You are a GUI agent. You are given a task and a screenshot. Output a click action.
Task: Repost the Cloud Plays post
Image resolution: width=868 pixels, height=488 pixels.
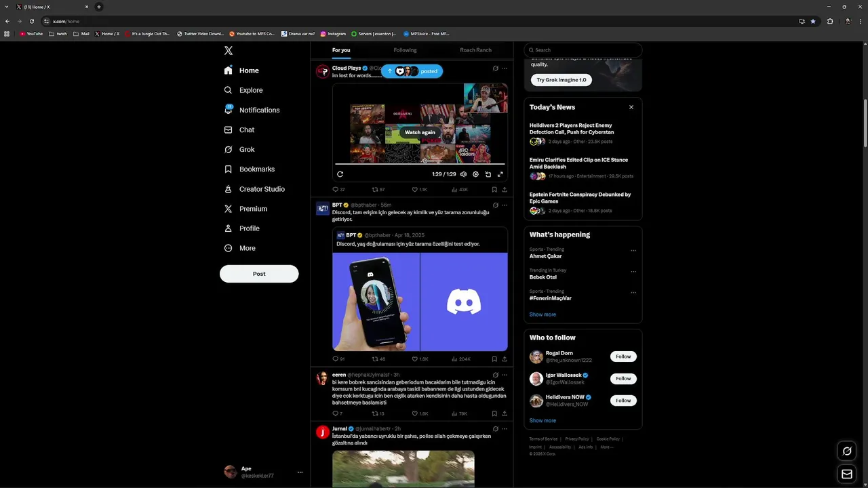coord(378,190)
